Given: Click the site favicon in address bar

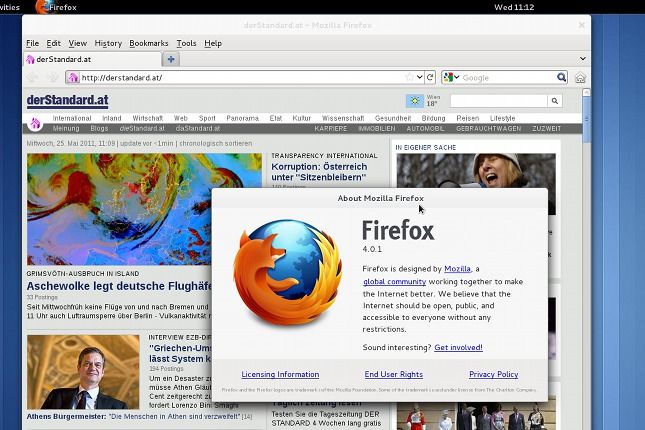Looking at the screenshot, I should click(73, 77).
